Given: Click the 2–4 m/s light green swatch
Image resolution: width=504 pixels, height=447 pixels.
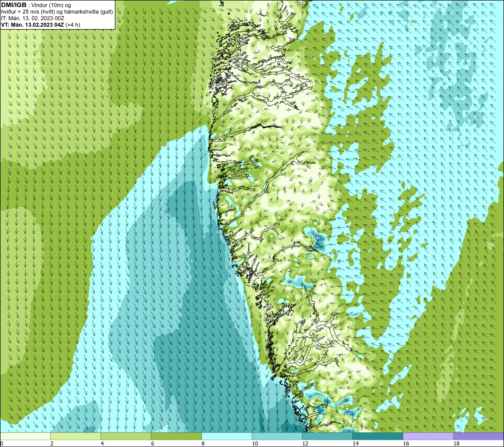Looking at the screenshot, I should tap(76, 436).
